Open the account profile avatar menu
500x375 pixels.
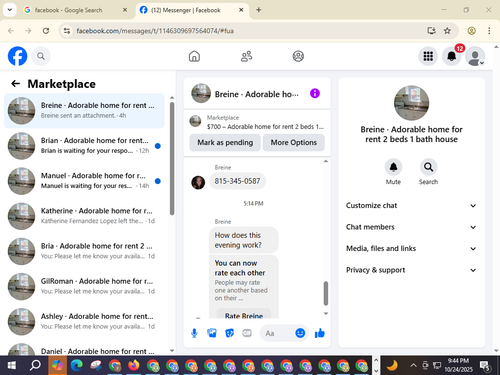475,56
